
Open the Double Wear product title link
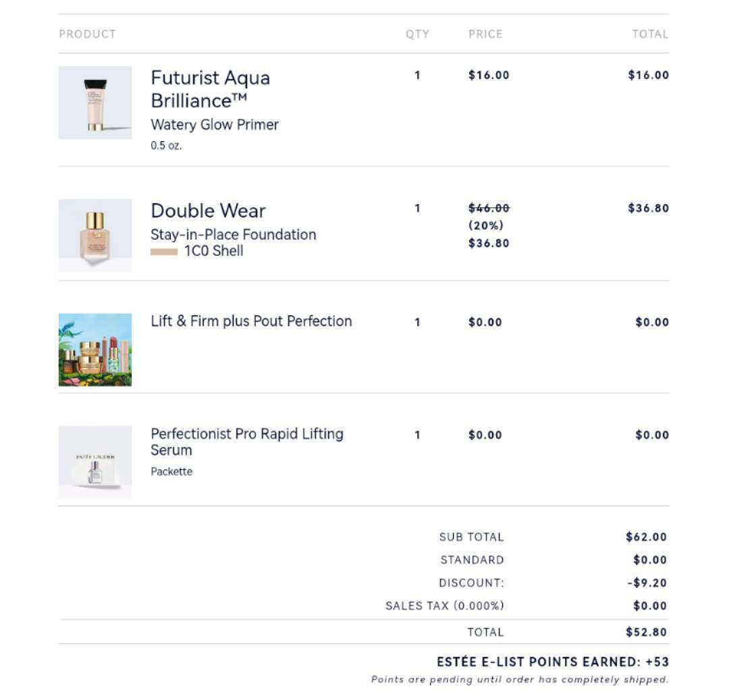[x=209, y=211]
